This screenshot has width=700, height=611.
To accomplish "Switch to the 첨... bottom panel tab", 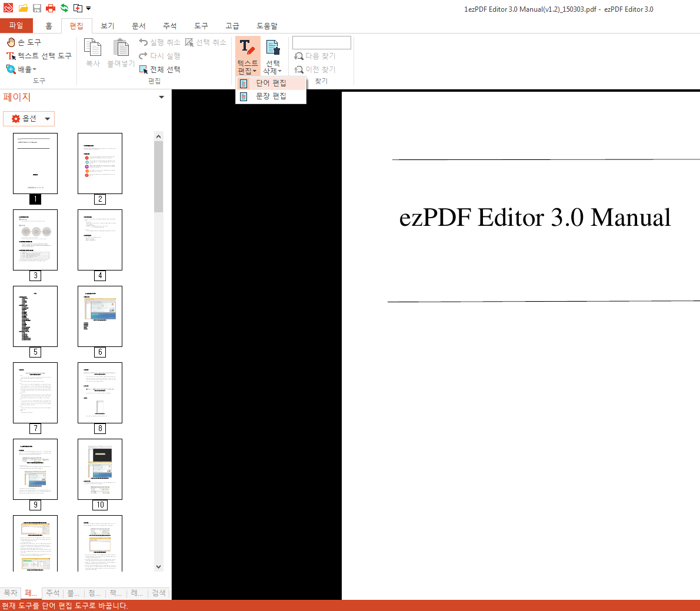I will (95, 593).
